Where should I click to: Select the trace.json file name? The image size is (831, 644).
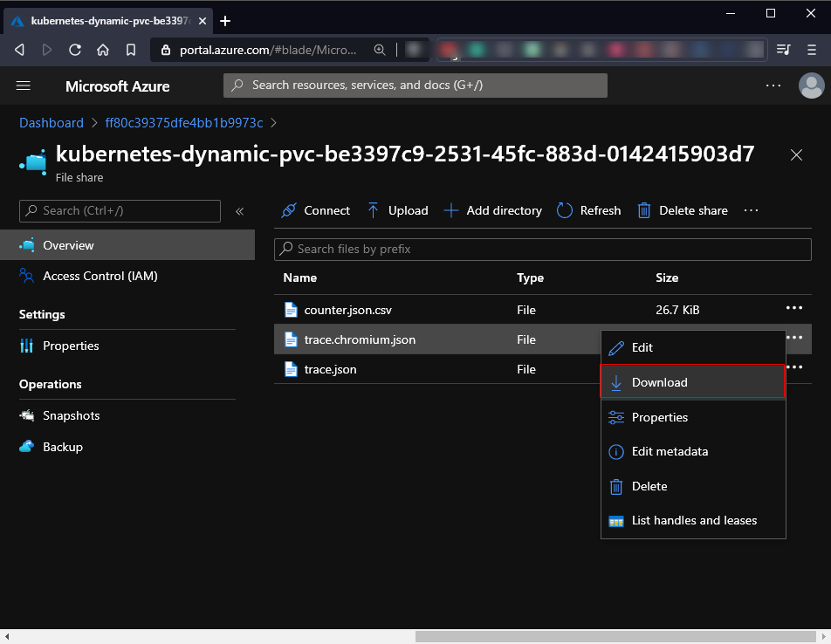point(330,370)
